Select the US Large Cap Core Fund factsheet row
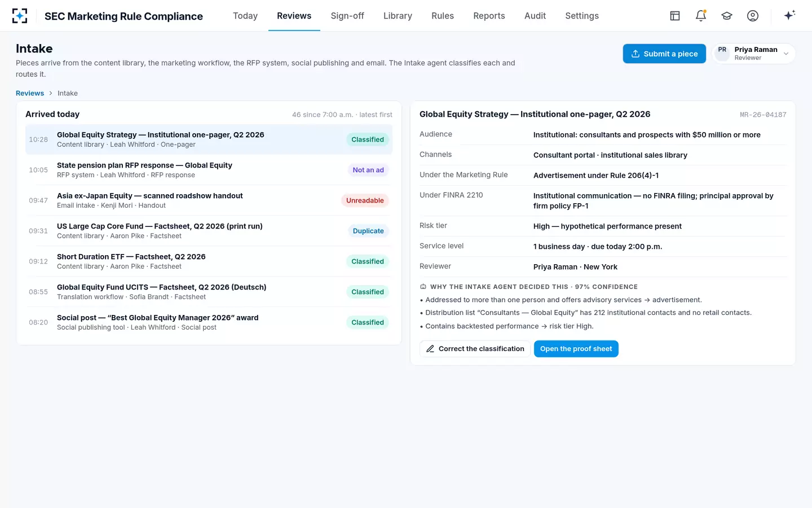Screen dimensions: 812x508 209,231
